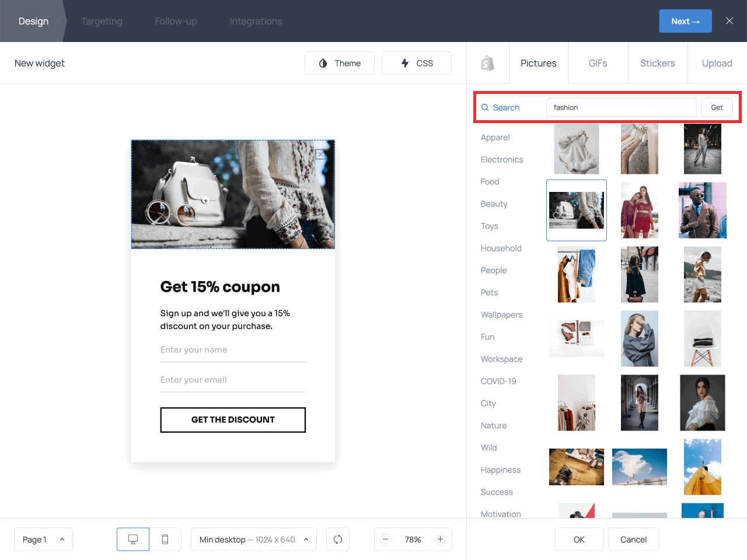Click the Next button

click(x=685, y=20)
